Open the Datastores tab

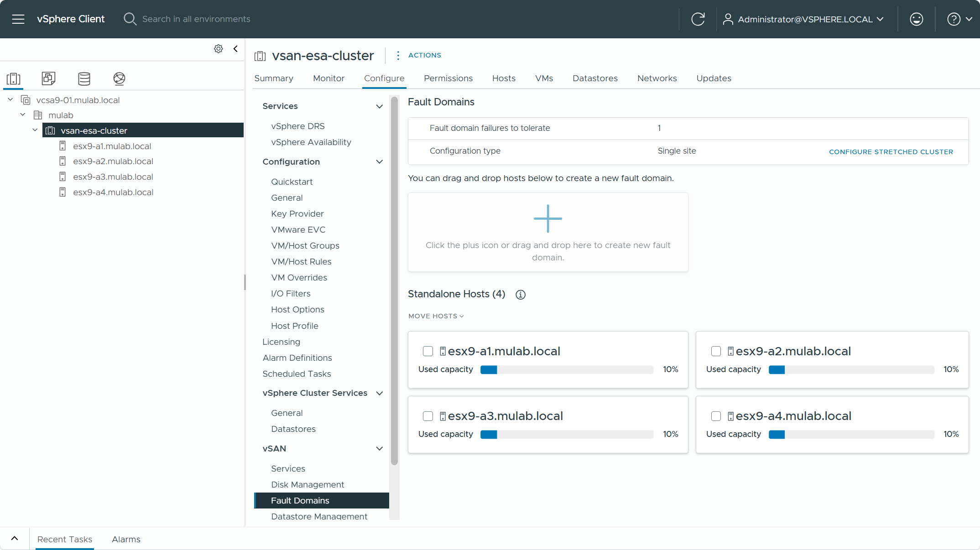pyautogui.click(x=595, y=78)
